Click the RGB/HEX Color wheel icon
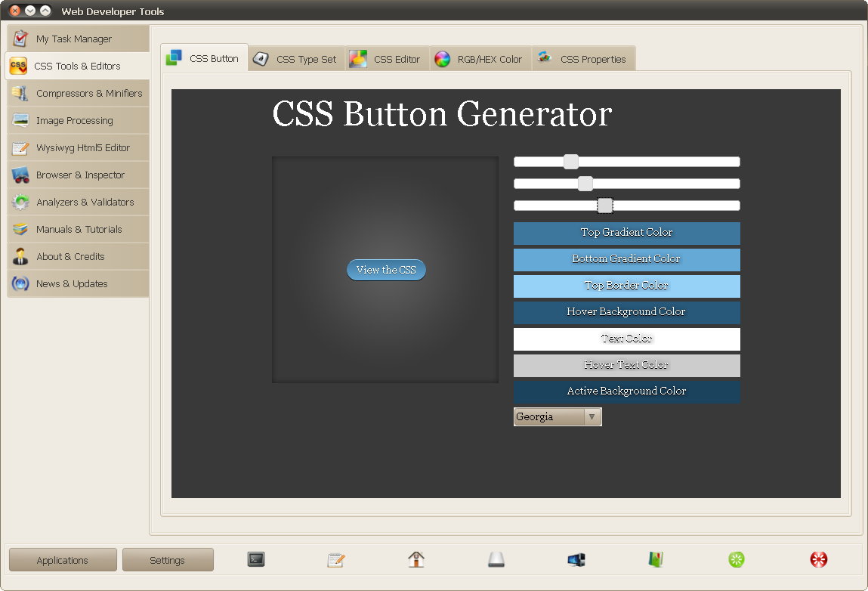 click(442, 59)
